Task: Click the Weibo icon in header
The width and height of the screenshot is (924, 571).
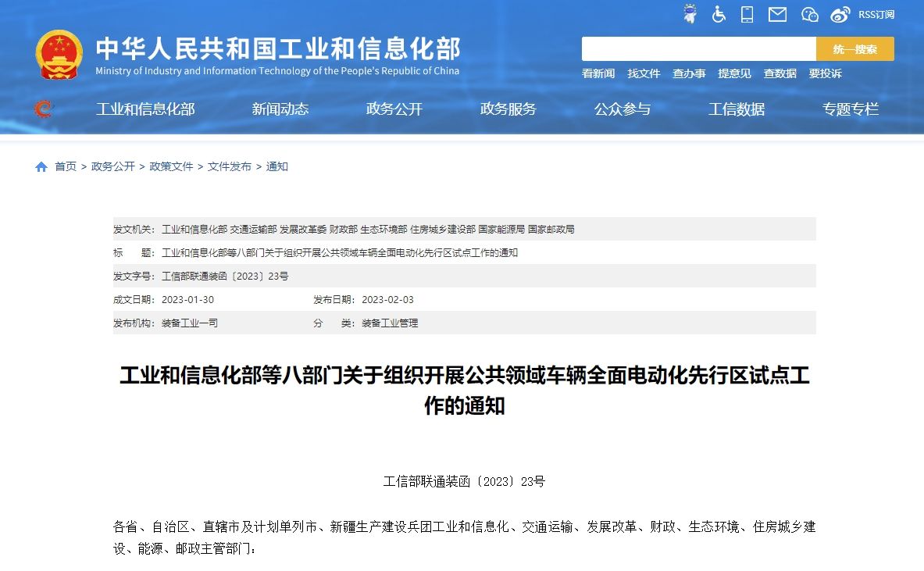Action: 840,14
